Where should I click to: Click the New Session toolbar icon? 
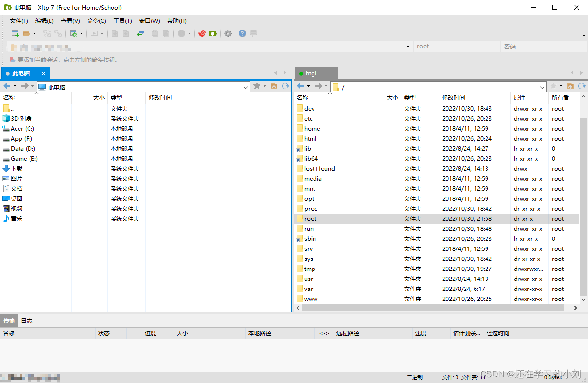click(x=15, y=33)
